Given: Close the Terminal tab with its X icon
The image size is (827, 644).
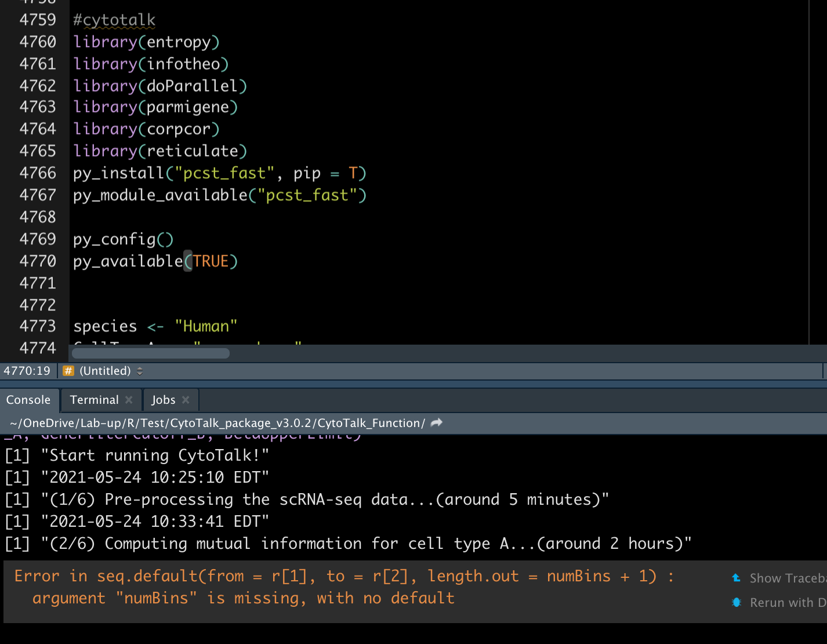Looking at the screenshot, I should click(129, 400).
